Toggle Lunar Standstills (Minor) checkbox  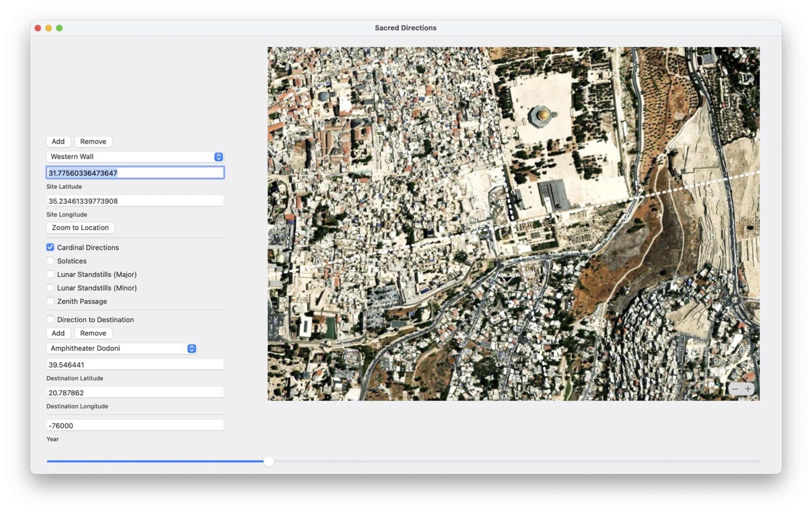(x=50, y=288)
